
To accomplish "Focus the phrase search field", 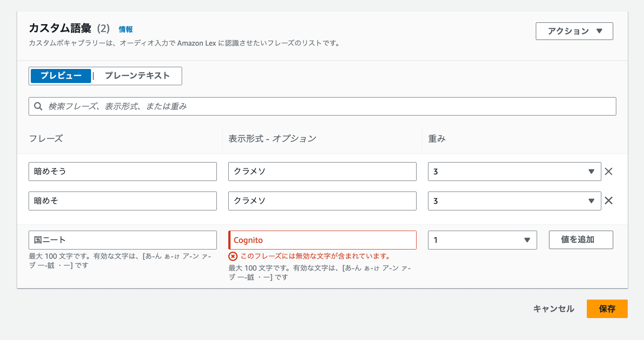I will pos(326,106).
